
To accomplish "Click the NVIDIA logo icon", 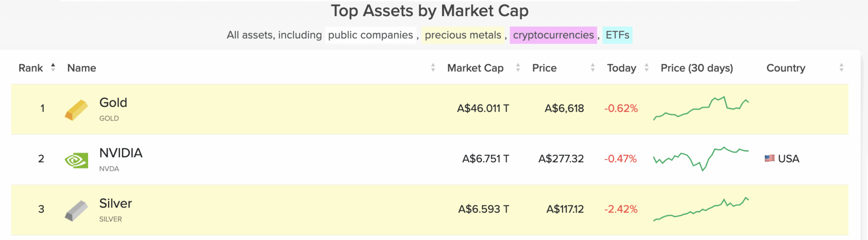I will pos(76,160).
